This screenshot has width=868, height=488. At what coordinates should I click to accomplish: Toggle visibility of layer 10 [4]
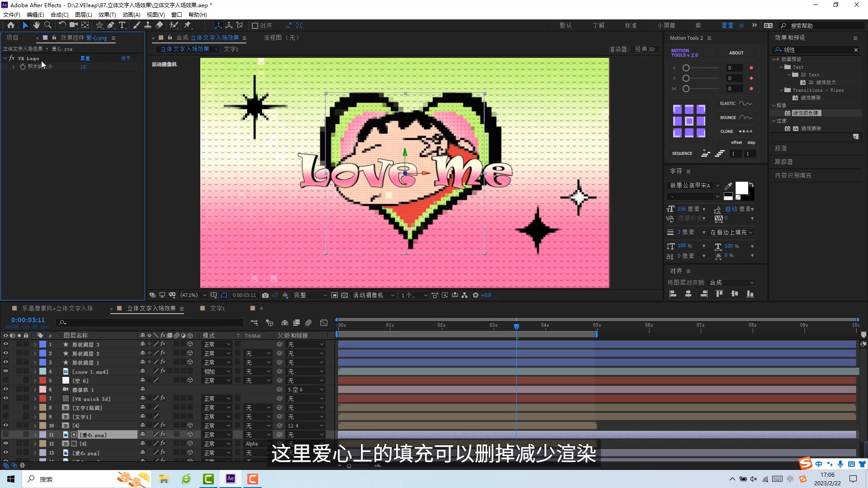5,426
